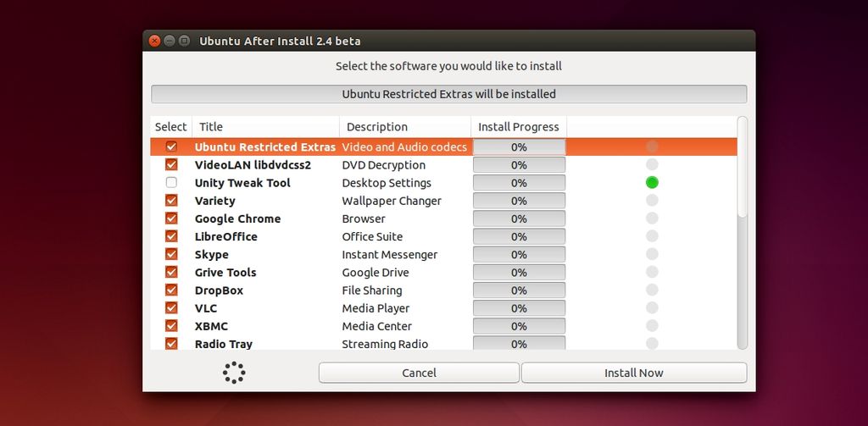Uncheck the Variety checkbox

point(171,200)
